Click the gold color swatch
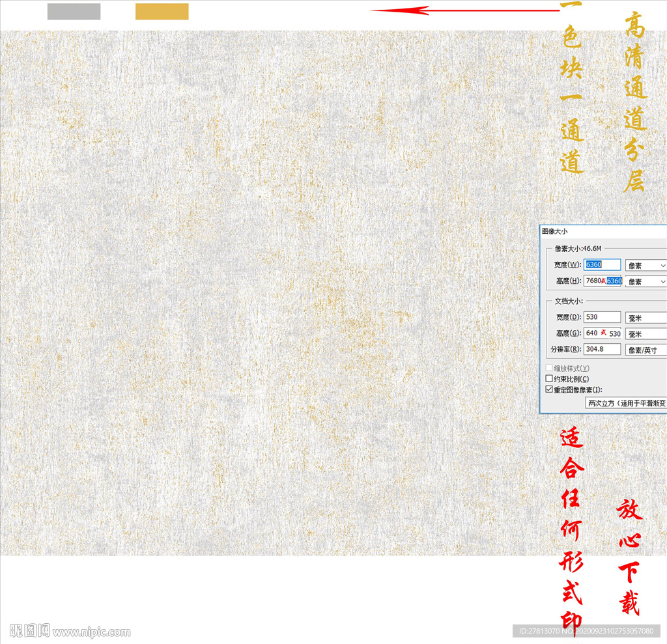Image resolution: width=667 pixels, height=644 pixels. point(162,12)
